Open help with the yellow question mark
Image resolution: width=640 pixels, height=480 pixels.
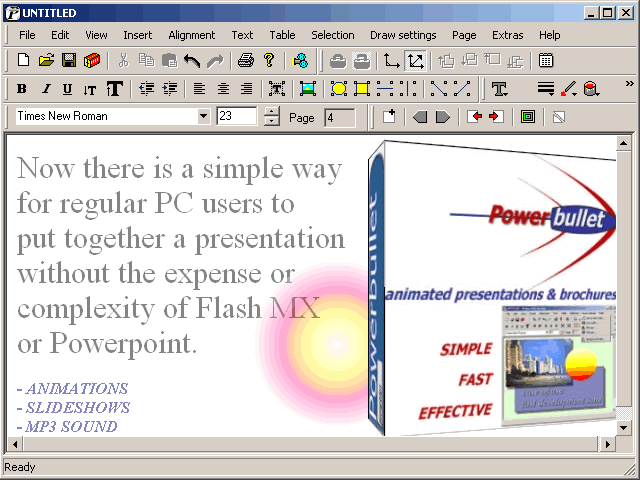coord(269,60)
